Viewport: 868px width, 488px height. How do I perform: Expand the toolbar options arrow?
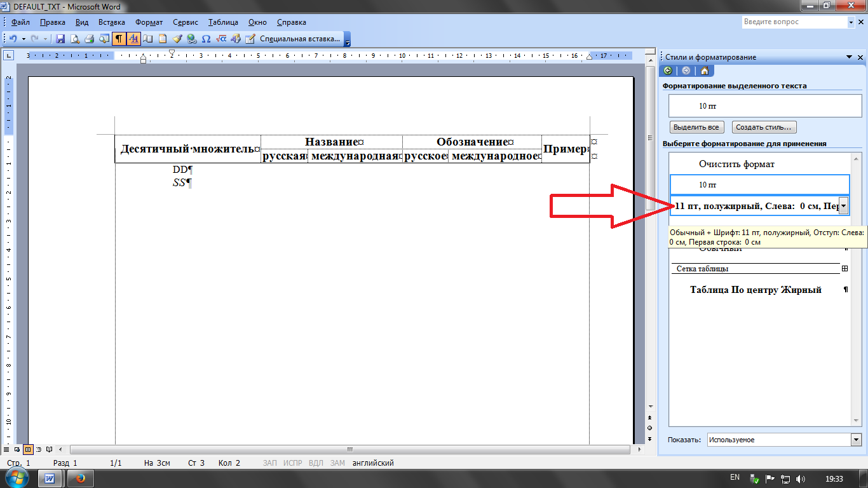[x=347, y=39]
